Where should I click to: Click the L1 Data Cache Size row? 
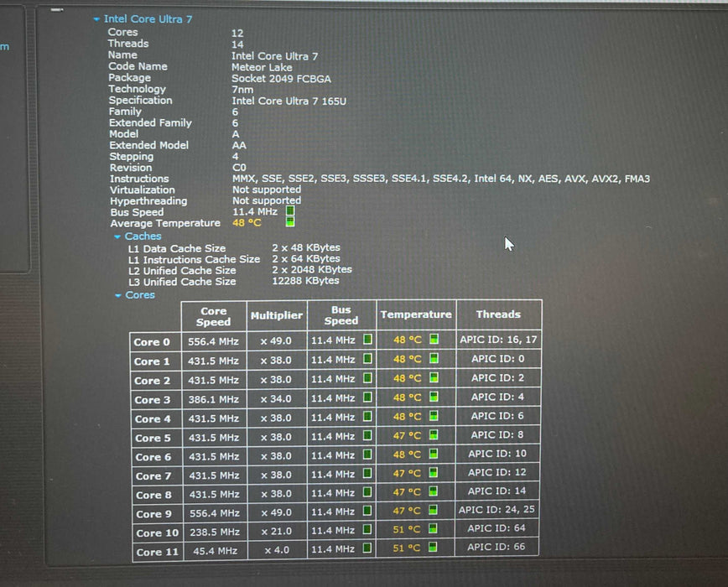click(235, 248)
